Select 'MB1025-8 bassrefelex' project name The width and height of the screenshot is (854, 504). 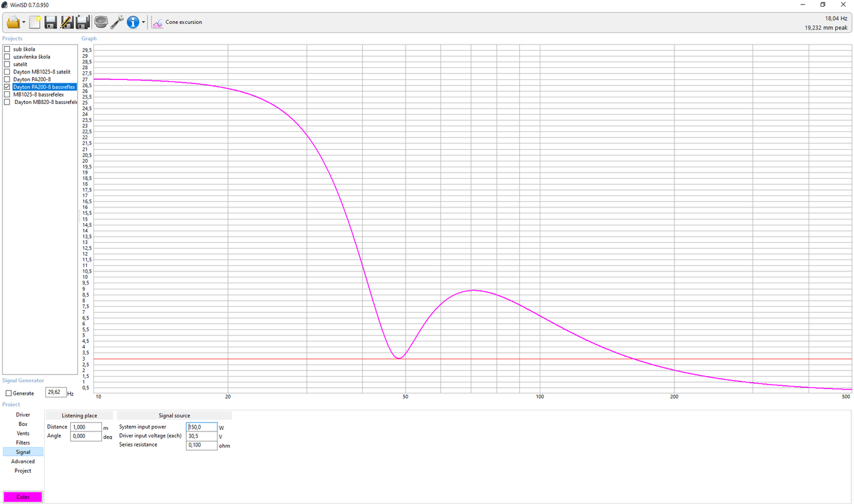38,95
